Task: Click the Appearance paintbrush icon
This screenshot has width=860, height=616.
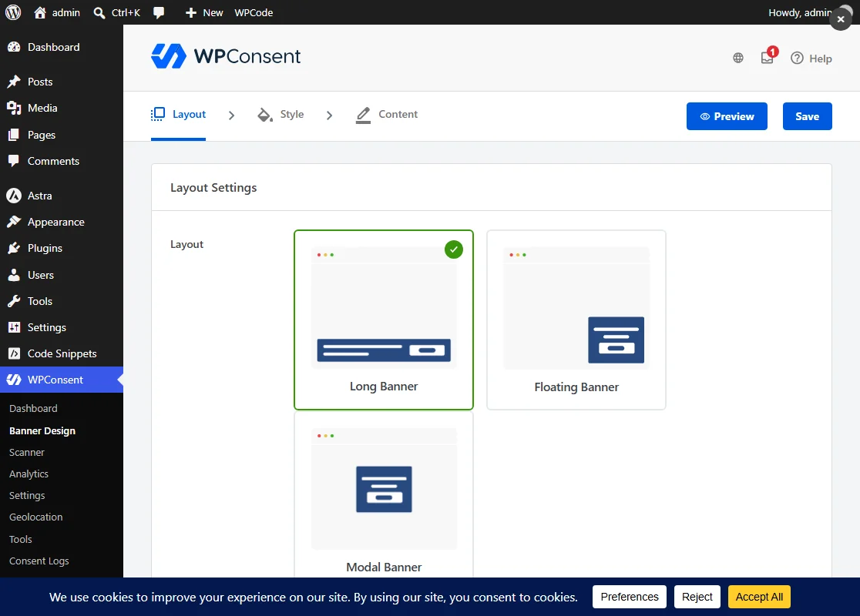Action: point(15,222)
